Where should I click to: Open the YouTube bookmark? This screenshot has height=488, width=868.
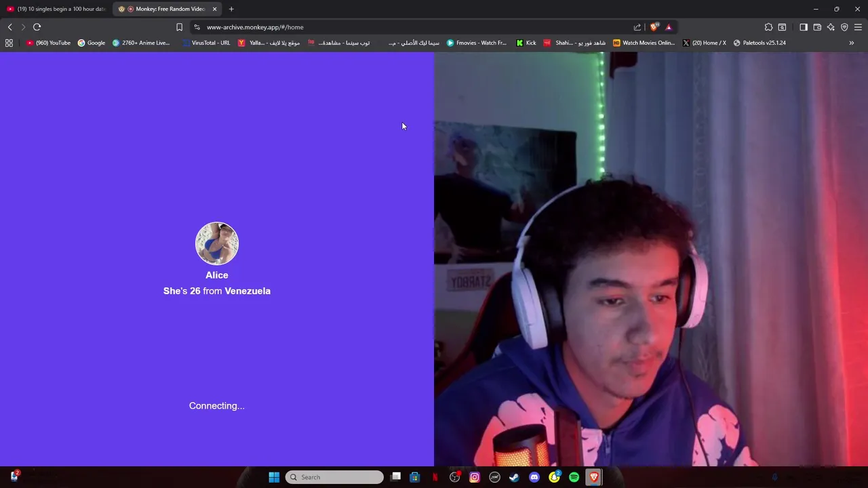click(48, 43)
